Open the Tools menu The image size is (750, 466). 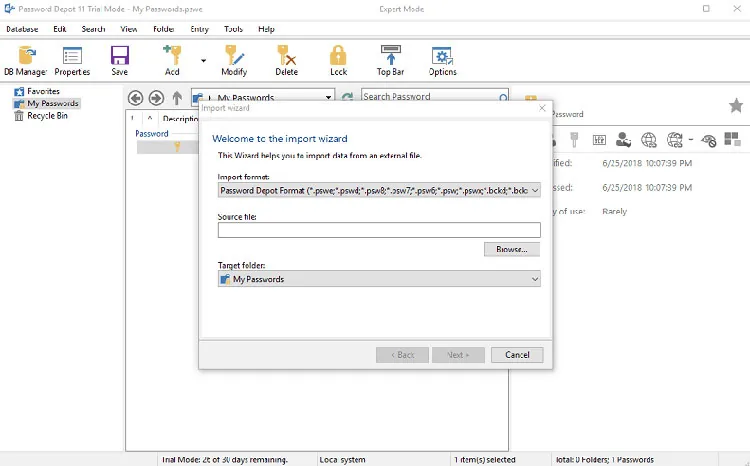[233, 29]
